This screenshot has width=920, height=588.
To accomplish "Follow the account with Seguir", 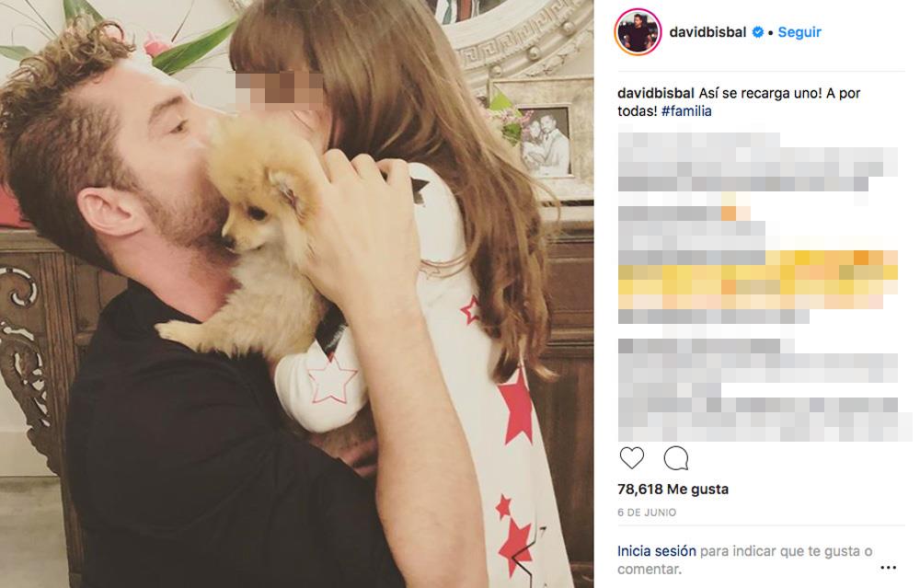I will [x=799, y=31].
